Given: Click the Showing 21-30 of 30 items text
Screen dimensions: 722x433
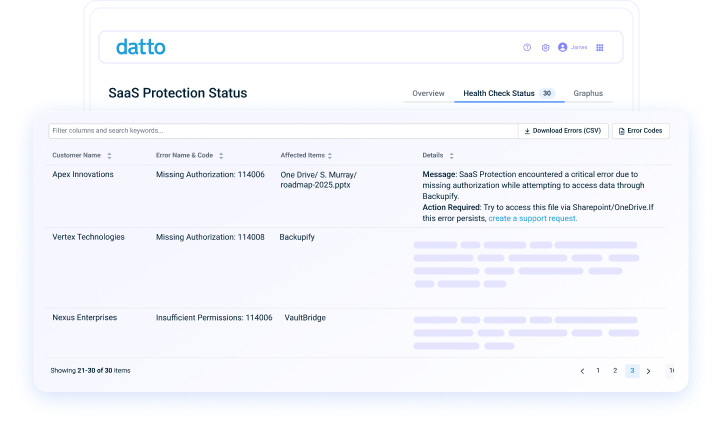Looking at the screenshot, I should click(x=90, y=370).
